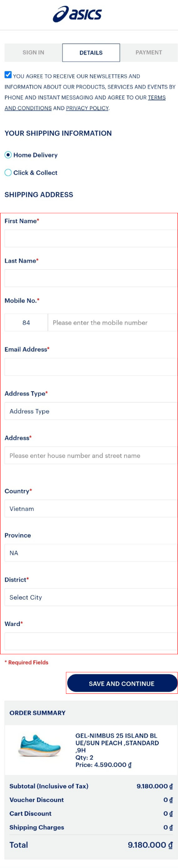Click Save and Continue button
This screenshot has height=868, width=178.
pyautogui.click(x=122, y=683)
